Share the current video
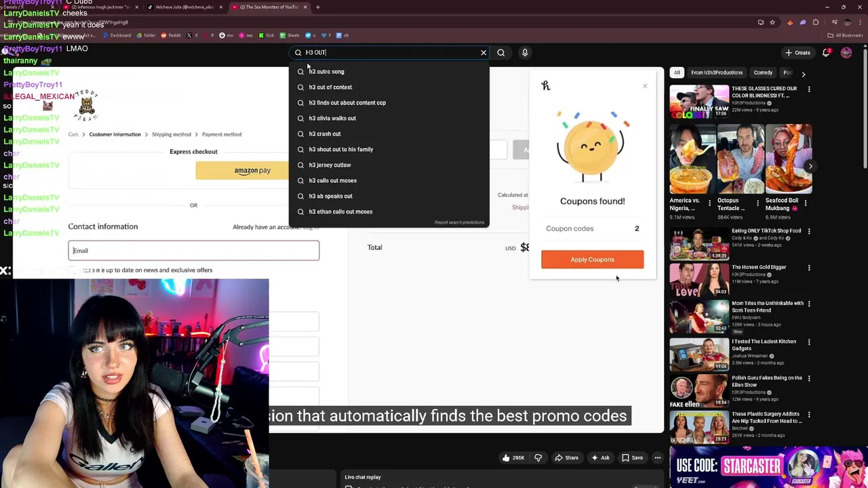Viewport: 868px width, 488px height. (x=566, y=457)
